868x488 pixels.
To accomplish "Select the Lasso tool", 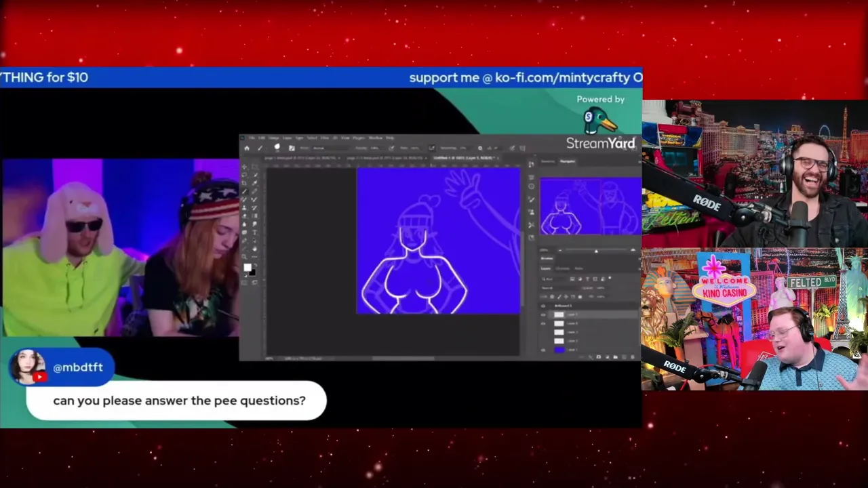I will click(244, 175).
